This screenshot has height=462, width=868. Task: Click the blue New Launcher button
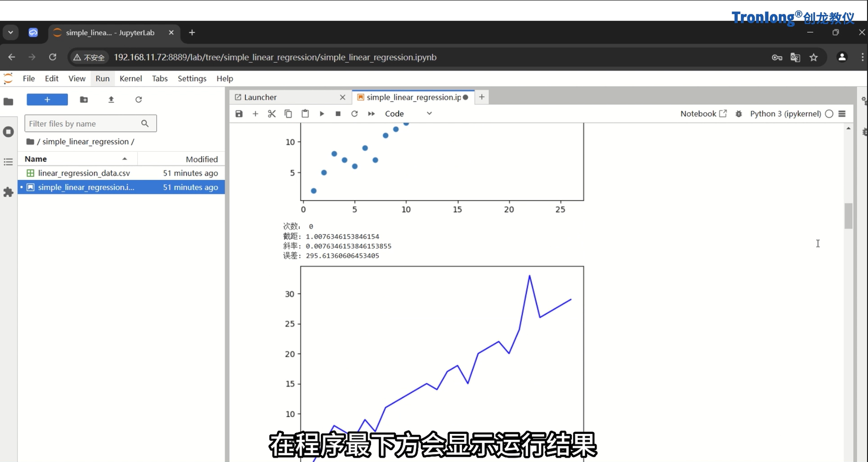tap(47, 99)
